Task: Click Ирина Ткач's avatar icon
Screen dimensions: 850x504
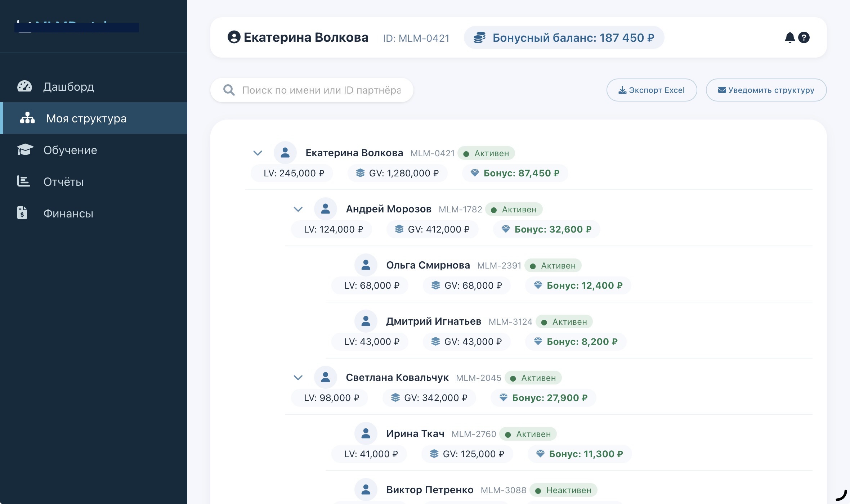Action: (366, 433)
